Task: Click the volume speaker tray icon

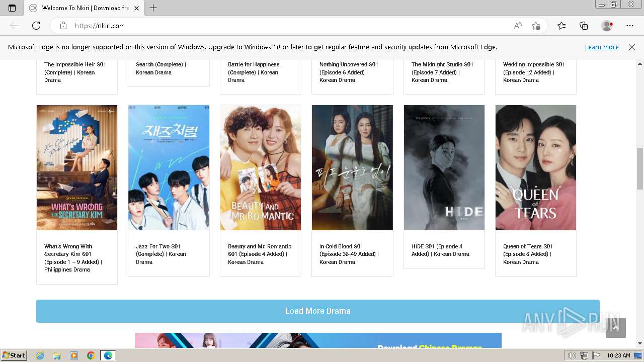Action: click(x=572, y=355)
